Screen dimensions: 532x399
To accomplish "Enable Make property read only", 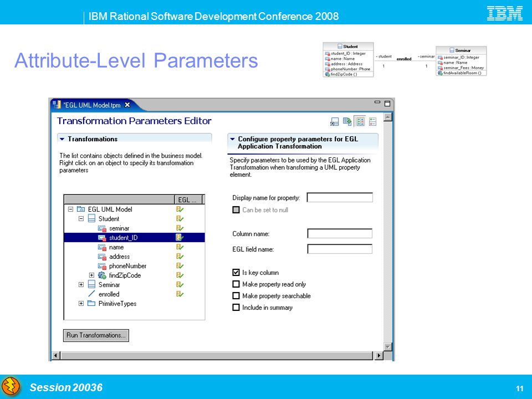I will click(236, 284).
